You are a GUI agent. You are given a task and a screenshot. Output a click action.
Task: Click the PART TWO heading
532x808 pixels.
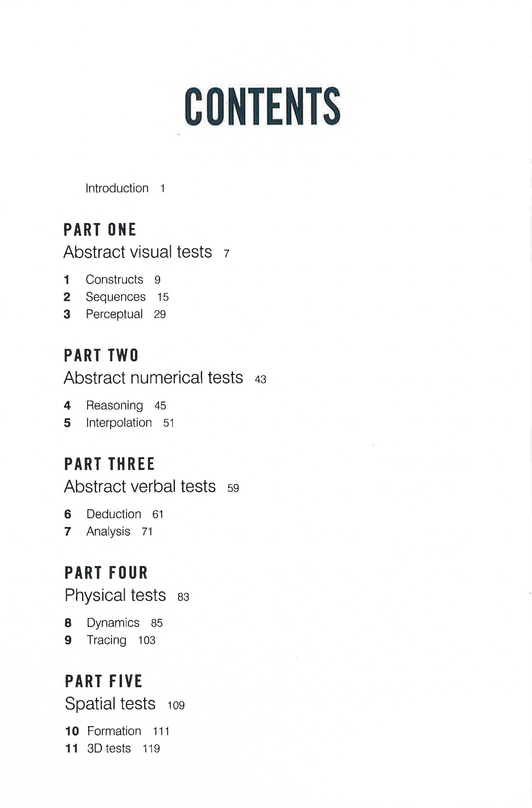[x=101, y=355]
